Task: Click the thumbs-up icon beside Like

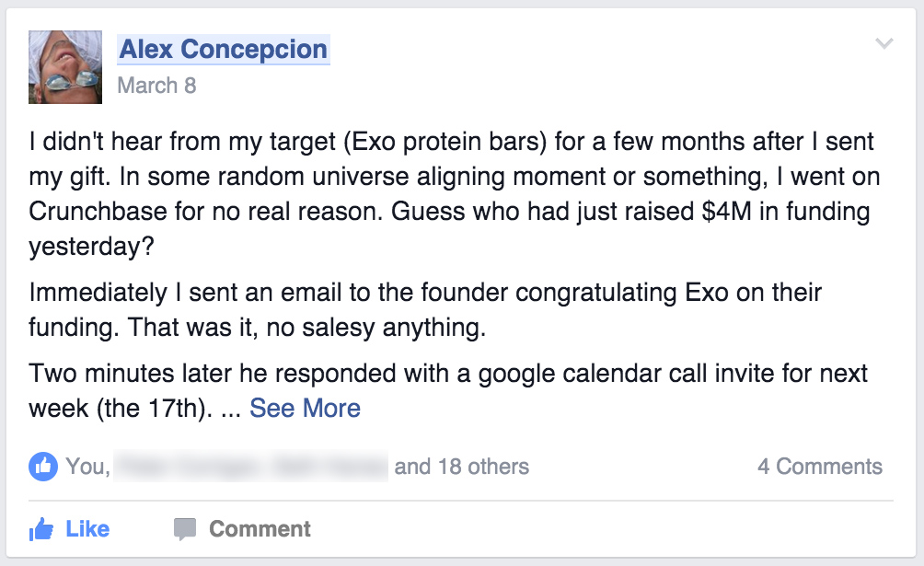Action: coord(41,529)
